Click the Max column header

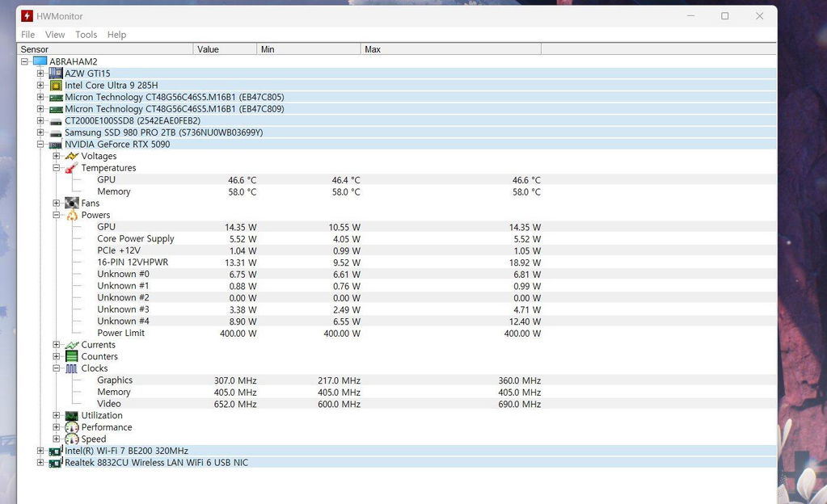[x=451, y=49]
